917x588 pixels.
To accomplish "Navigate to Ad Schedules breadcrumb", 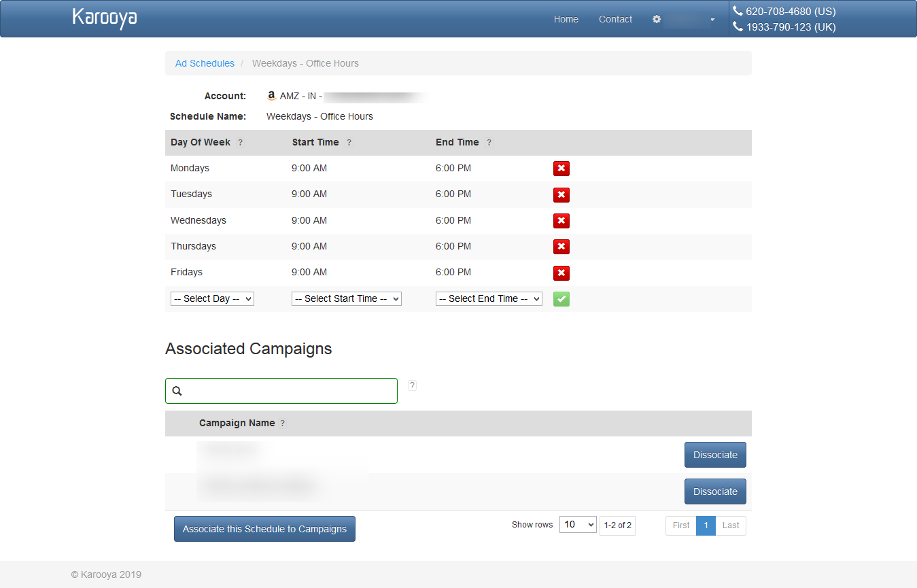I will point(205,63).
